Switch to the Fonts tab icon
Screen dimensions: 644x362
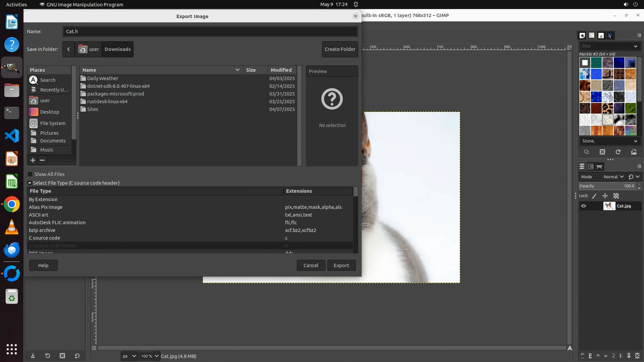[x=601, y=36]
